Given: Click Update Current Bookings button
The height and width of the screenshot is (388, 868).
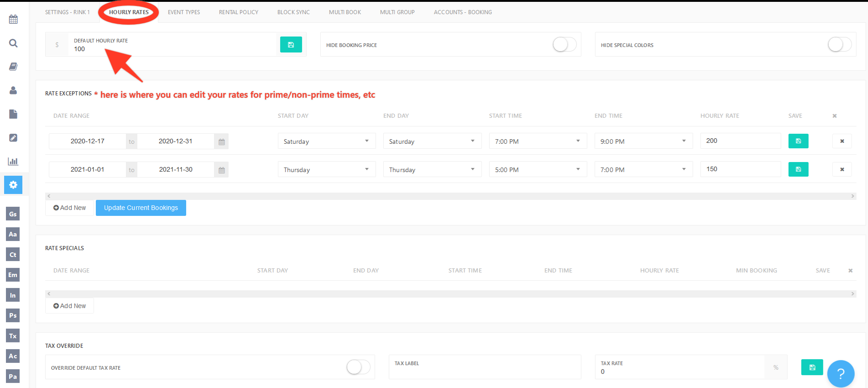Looking at the screenshot, I should click(141, 208).
